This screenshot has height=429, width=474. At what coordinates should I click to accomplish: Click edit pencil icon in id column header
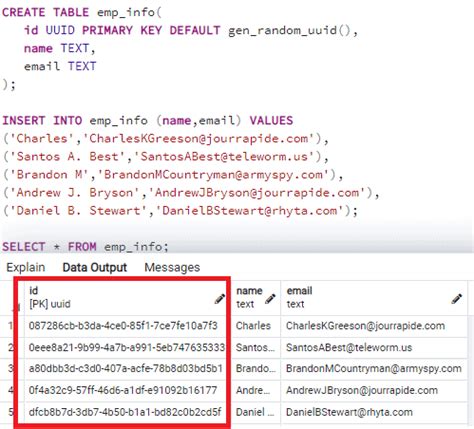click(x=219, y=299)
